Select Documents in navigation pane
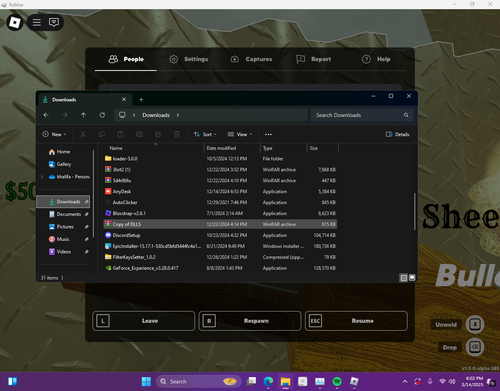This screenshot has width=500, height=391. [x=65, y=214]
